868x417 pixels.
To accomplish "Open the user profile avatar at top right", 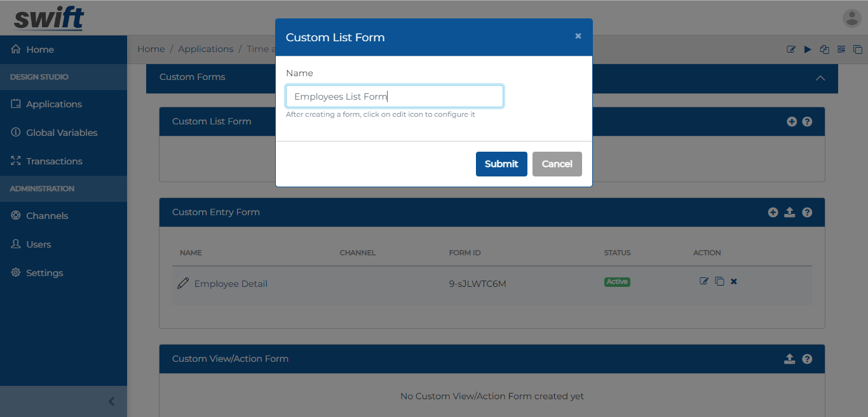I will pyautogui.click(x=851, y=18).
